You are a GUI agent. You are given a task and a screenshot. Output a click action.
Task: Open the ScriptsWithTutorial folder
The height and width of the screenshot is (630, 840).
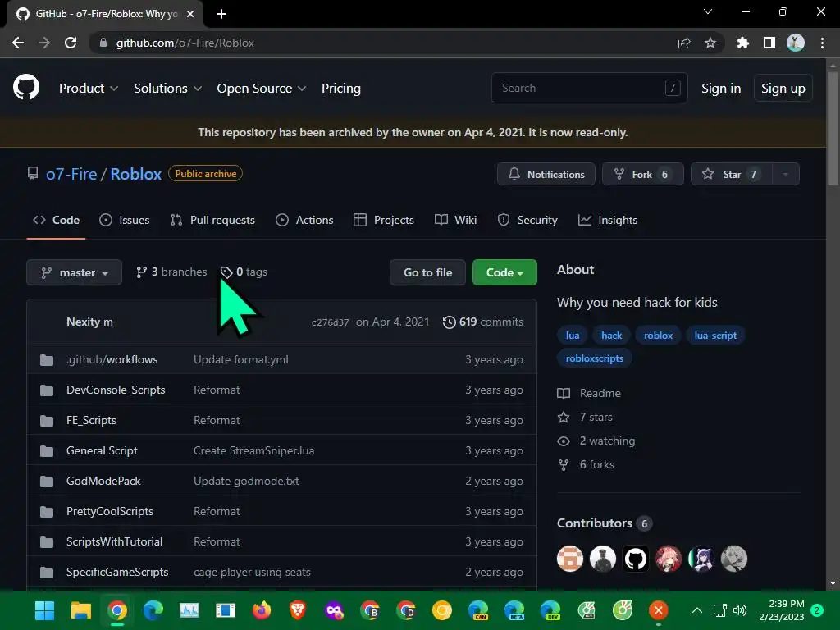coord(114,541)
